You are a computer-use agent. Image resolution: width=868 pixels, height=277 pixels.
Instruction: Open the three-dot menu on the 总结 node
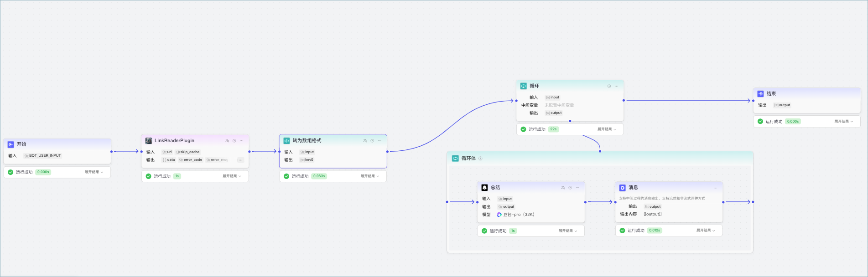pos(577,188)
